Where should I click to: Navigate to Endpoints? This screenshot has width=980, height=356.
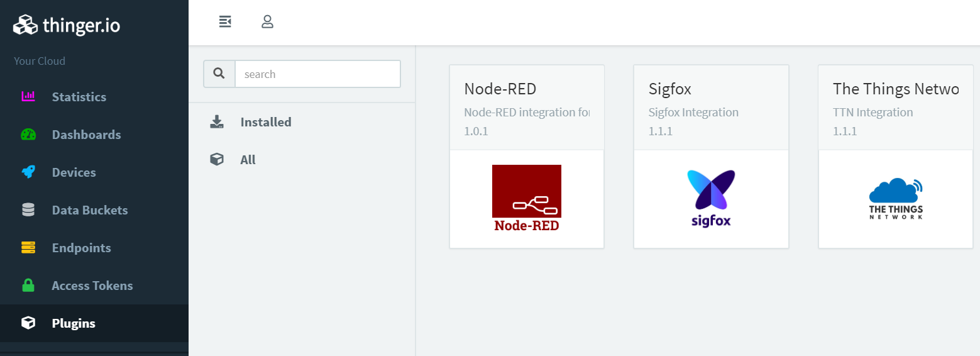[x=94, y=248]
